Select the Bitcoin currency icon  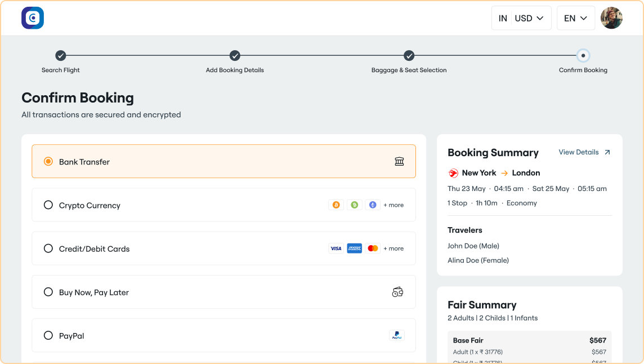tap(336, 205)
